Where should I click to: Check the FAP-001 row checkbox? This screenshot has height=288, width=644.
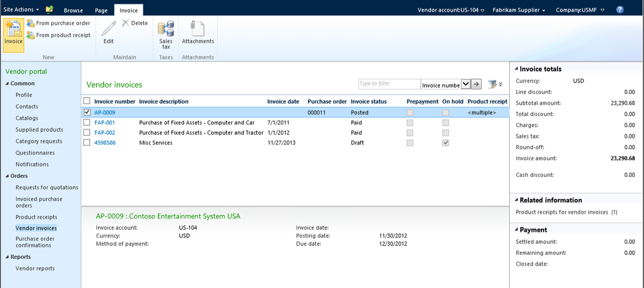87,123
